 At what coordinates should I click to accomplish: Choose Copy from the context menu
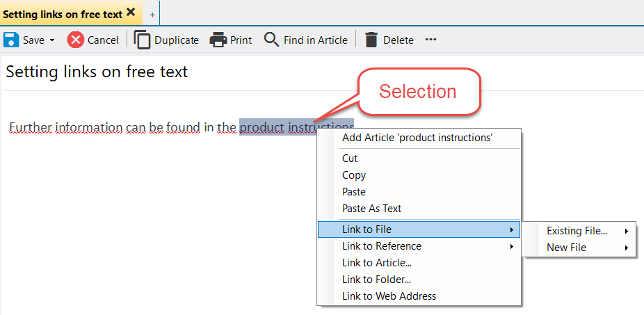(354, 175)
